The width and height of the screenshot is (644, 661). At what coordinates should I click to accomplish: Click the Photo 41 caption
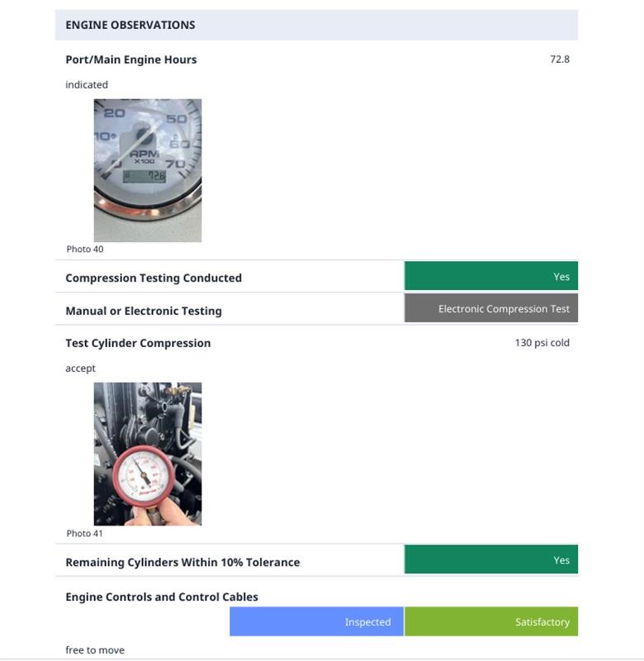point(85,533)
